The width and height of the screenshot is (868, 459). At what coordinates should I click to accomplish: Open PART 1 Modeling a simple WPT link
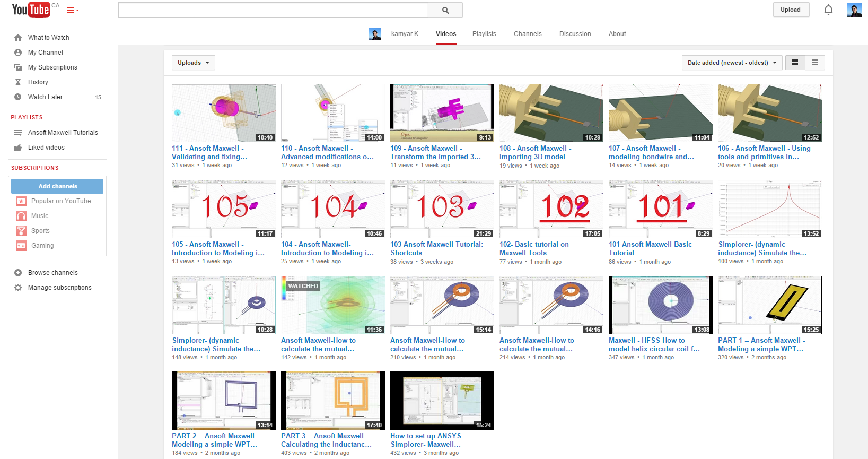click(761, 344)
